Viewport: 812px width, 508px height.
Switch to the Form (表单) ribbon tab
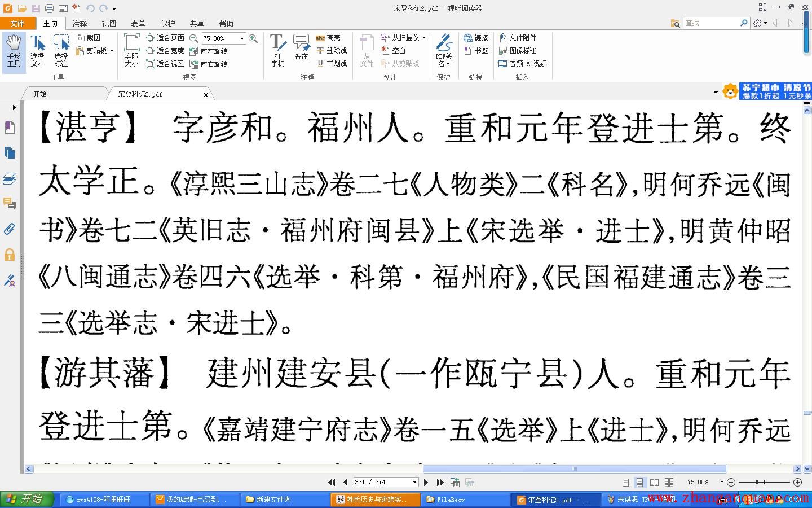[x=138, y=24]
